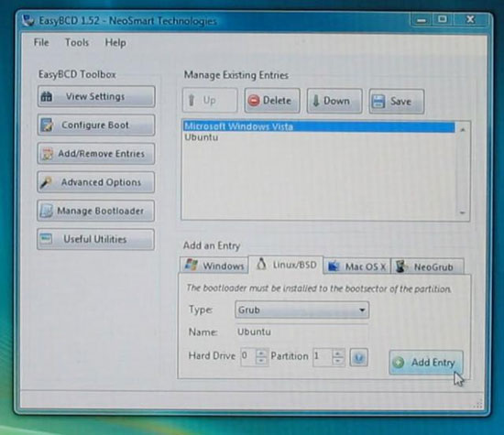Click the entries list scrollbar up arrow
This screenshot has width=504, height=435.
pos(463,130)
